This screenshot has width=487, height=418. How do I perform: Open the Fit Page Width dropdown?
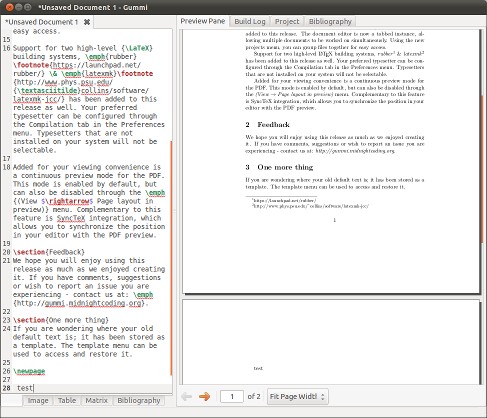tap(298, 397)
